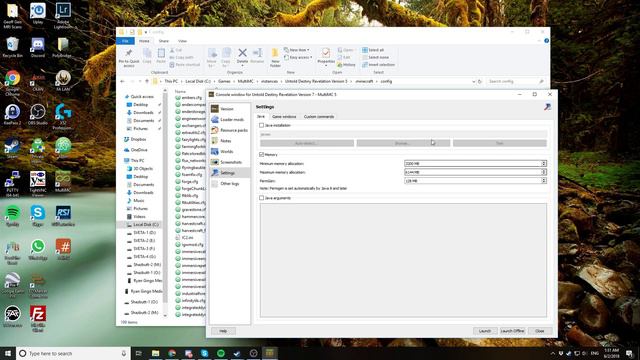Select the Home ribbon tab in Explorer
This screenshot has height=360, width=640.
pos(144,41)
